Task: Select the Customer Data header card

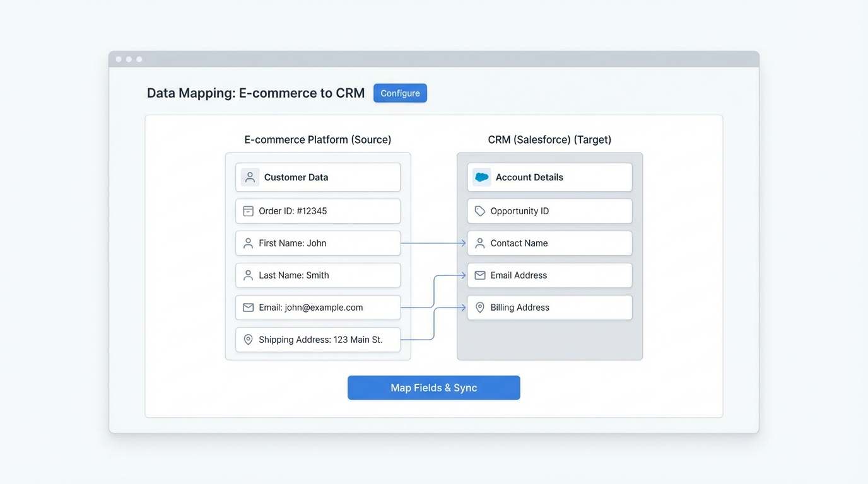Action: pyautogui.click(x=317, y=177)
